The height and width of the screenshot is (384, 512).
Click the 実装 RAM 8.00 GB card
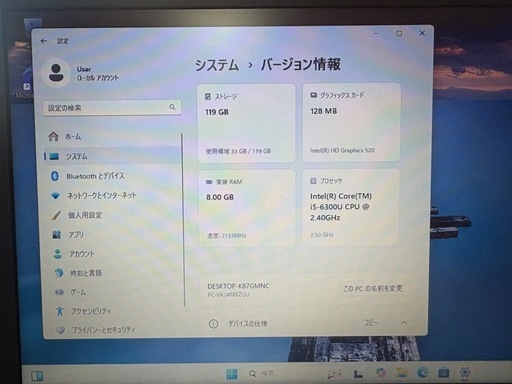[x=246, y=208]
